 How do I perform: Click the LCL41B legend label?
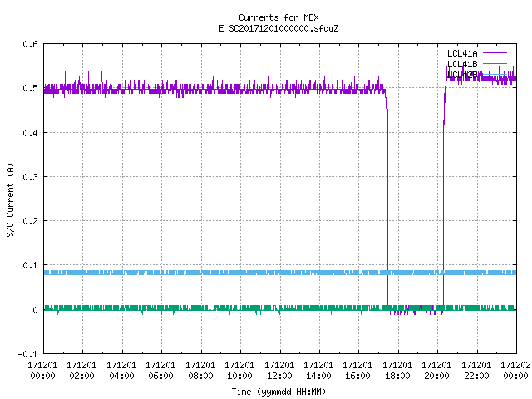click(x=462, y=64)
